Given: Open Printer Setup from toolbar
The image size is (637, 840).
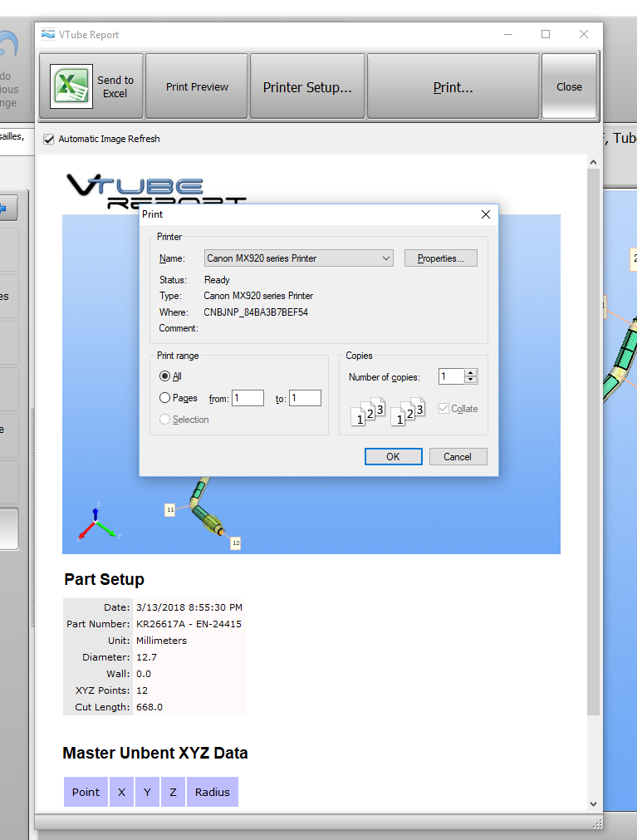Looking at the screenshot, I should coord(307,86).
